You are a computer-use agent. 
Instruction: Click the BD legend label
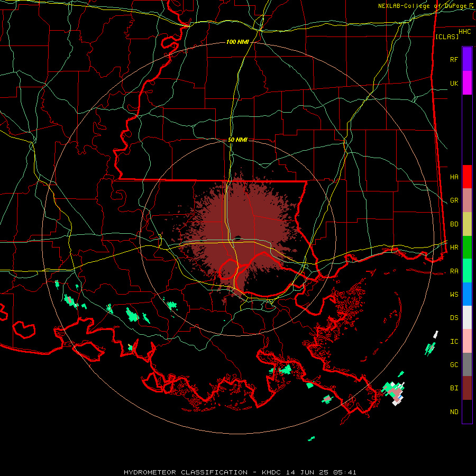pyautogui.click(x=454, y=224)
